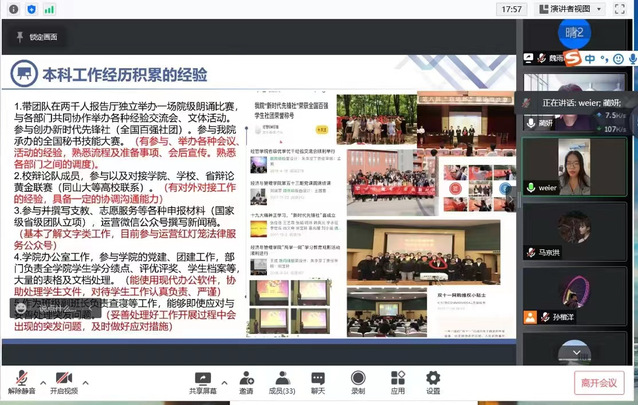Open the apps menu icon
The width and height of the screenshot is (638, 405).
coord(397,379)
